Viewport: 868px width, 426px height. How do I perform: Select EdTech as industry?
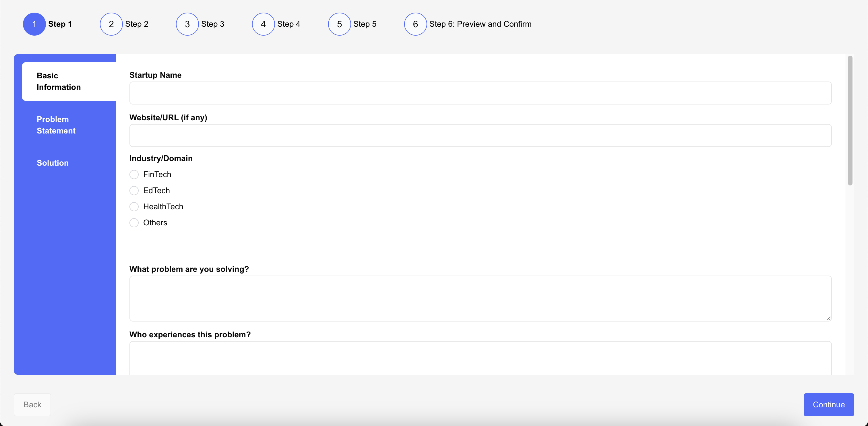click(134, 190)
